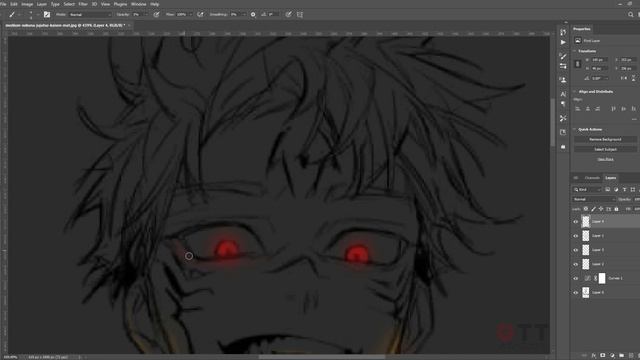The height and width of the screenshot is (360, 640).
Task: Collapse Align and Distribute section
Action: click(575, 91)
